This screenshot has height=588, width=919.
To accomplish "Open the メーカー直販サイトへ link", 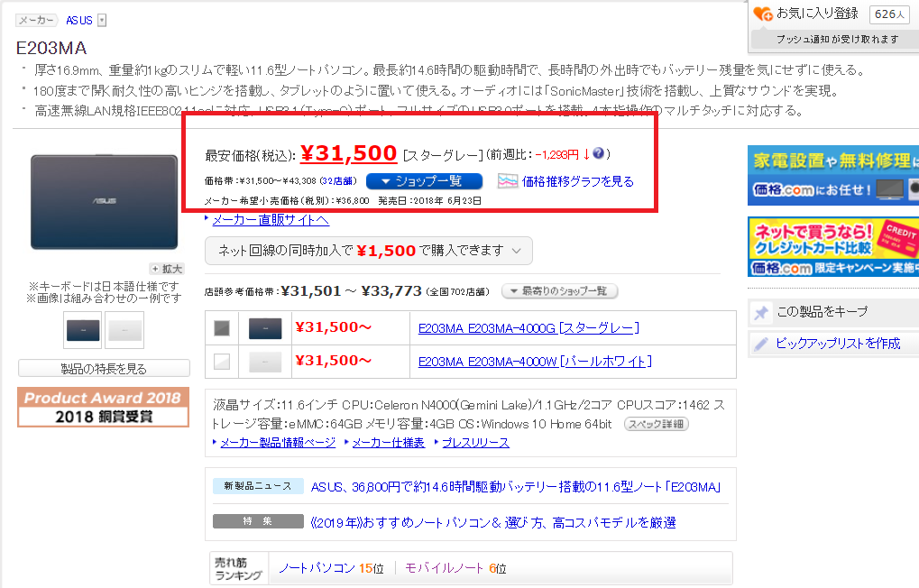I will pos(271,220).
